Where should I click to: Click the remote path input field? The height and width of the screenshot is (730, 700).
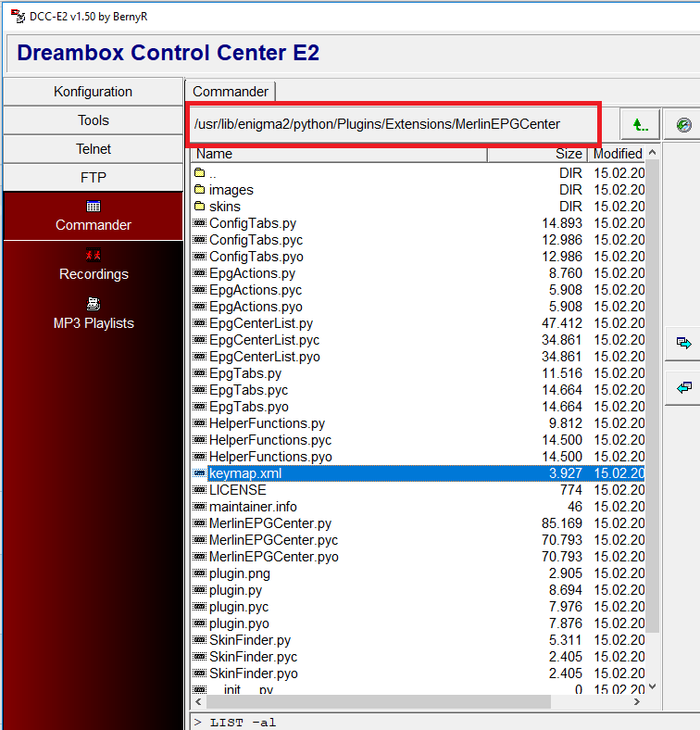coord(394,124)
